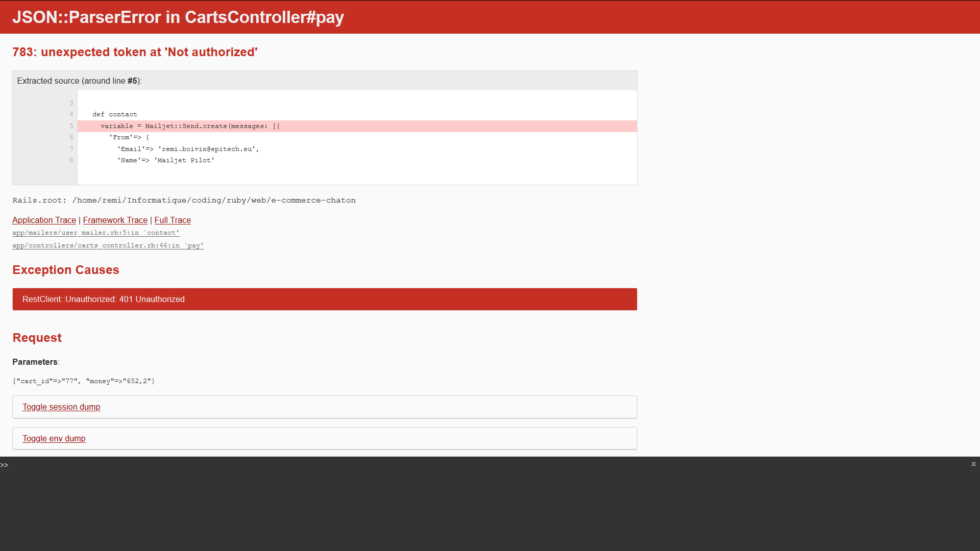Viewport: 980px width, 551px height.
Task: Click the request parameters hash text
Action: click(83, 381)
